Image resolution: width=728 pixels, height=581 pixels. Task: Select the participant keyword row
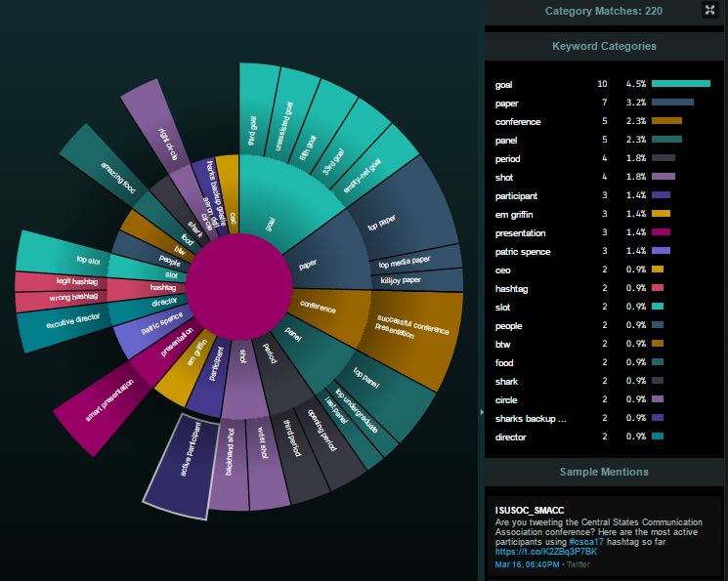[x=603, y=195]
